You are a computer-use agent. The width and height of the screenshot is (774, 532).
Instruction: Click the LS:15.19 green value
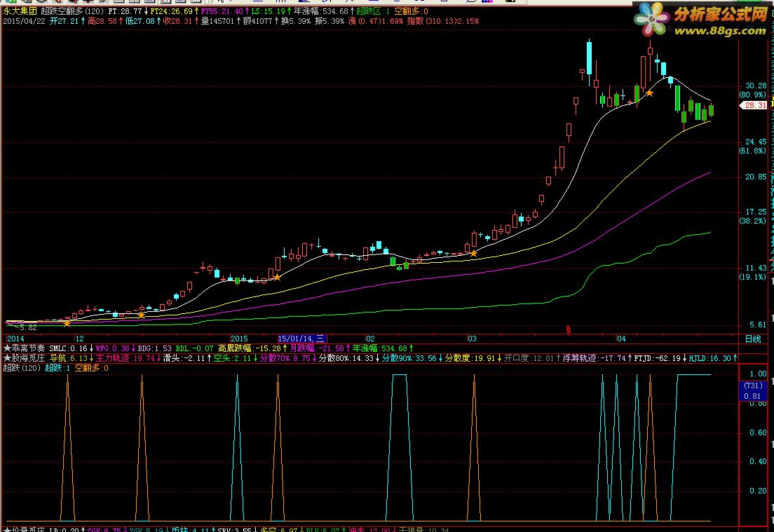268,11
